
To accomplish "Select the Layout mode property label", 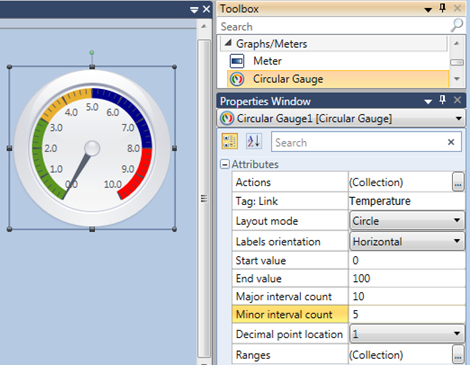I will [267, 221].
